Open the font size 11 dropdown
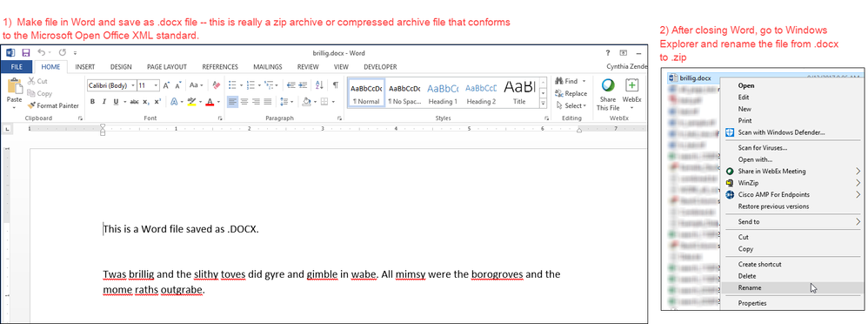The image size is (868, 324). click(156, 85)
